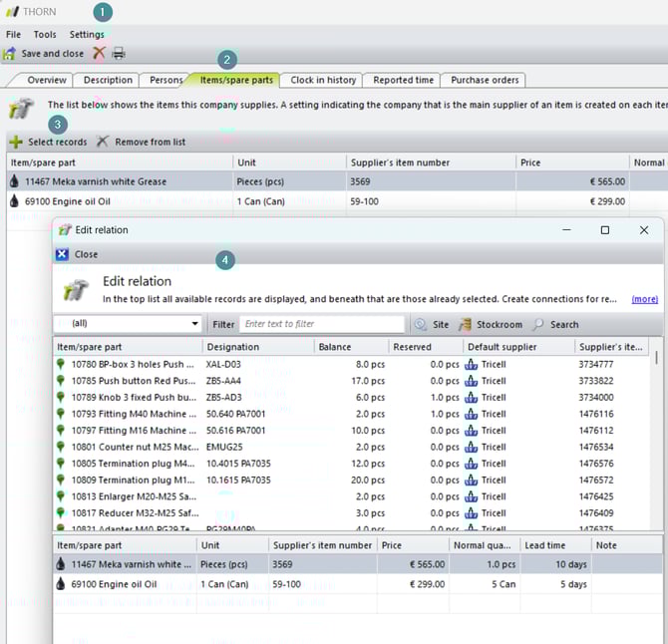668x644 pixels.
Task: Click the Remove from list X icon
Action: [x=103, y=142]
